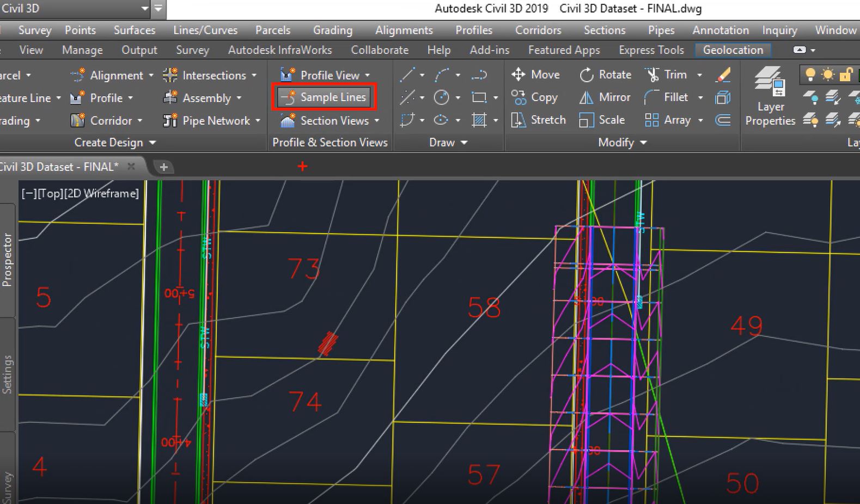The width and height of the screenshot is (860, 504).
Task: Open the Fillet dropdown arrow
Action: [x=700, y=98]
